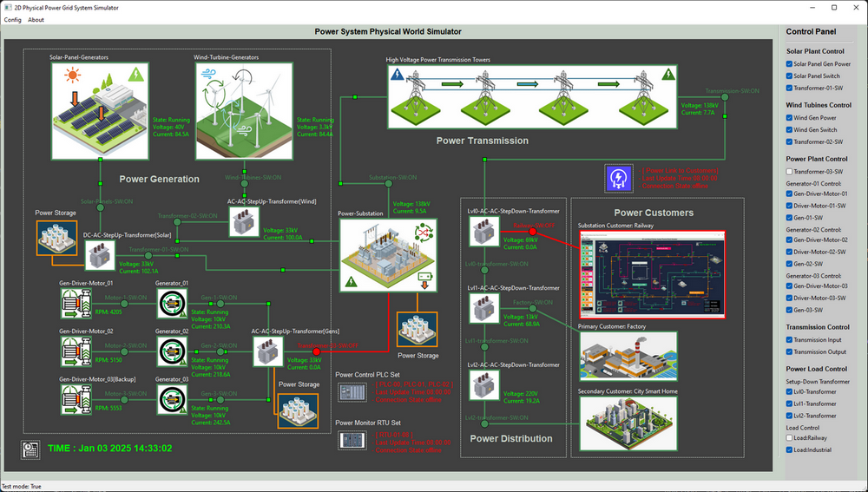Click the clock icon beside TIME
The height and width of the screenshot is (492, 868).
coord(31,449)
